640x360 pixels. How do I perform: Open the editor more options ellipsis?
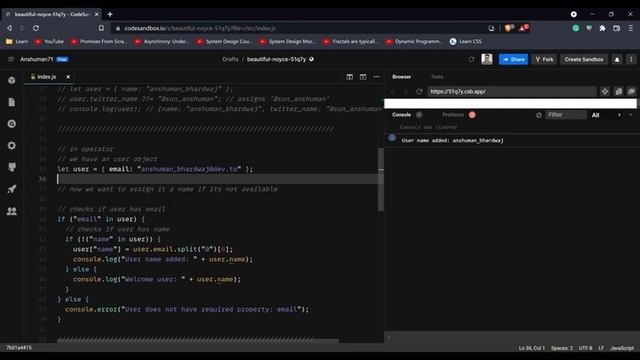376,77
